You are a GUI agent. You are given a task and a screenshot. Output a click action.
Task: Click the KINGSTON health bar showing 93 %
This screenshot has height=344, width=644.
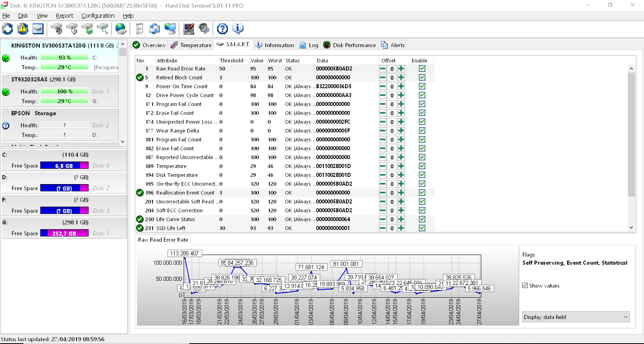click(64, 58)
